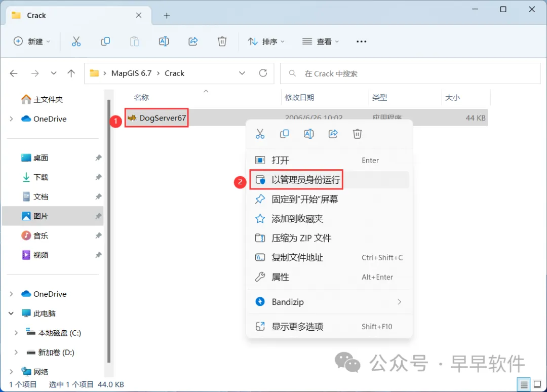
Task: Expand the 网络 tree node
Action: [11, 372]
